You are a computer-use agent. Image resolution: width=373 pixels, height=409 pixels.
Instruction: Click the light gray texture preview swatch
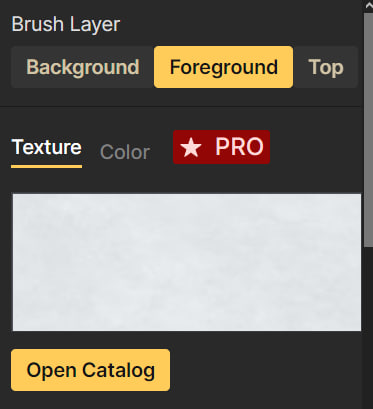click(187, 262)
